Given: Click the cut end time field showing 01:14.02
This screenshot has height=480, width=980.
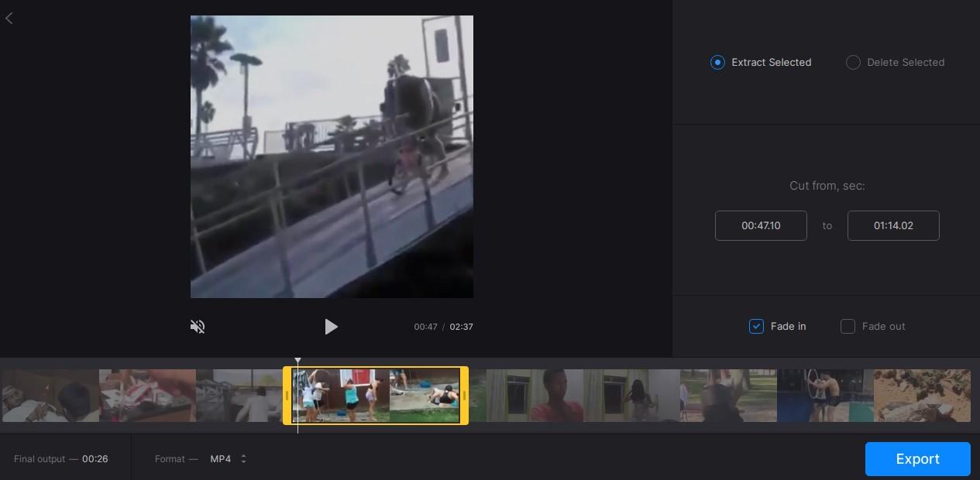Looking at the screenshot, I should click(x=893, y=225).
